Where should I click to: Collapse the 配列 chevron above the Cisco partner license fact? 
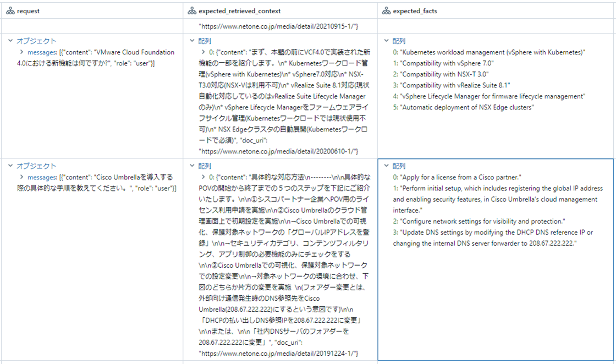click(387, 166)
